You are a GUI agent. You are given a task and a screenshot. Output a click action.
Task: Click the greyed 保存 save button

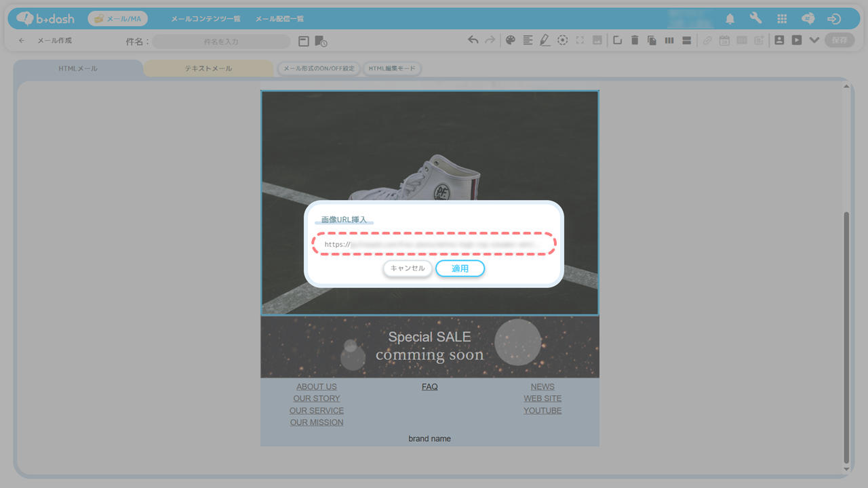tap(840, 40)
